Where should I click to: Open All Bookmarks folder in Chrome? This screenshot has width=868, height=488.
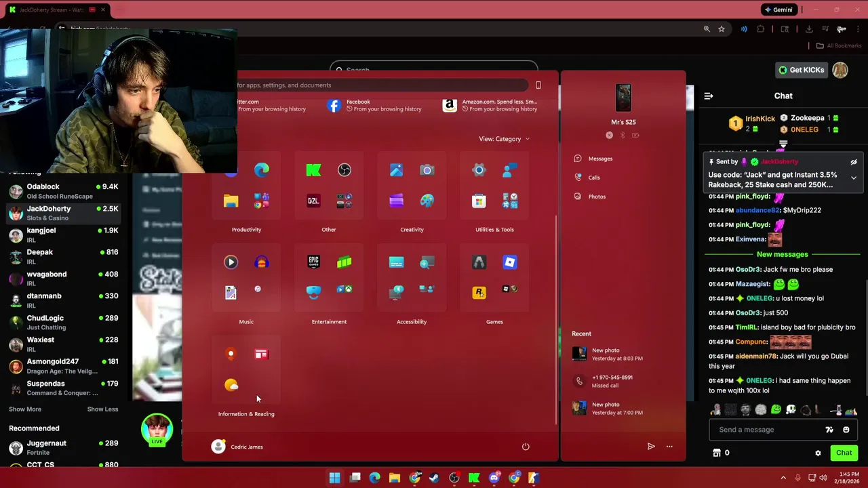[838, 46]
